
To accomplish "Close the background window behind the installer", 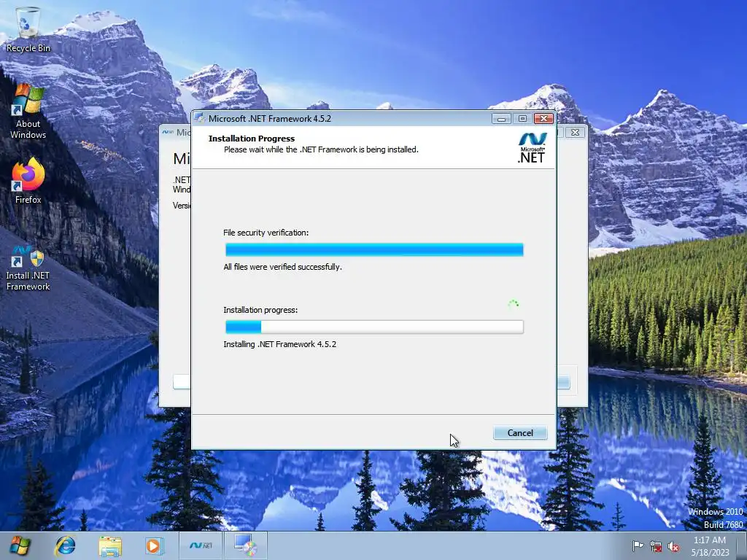I will [575, 133].
